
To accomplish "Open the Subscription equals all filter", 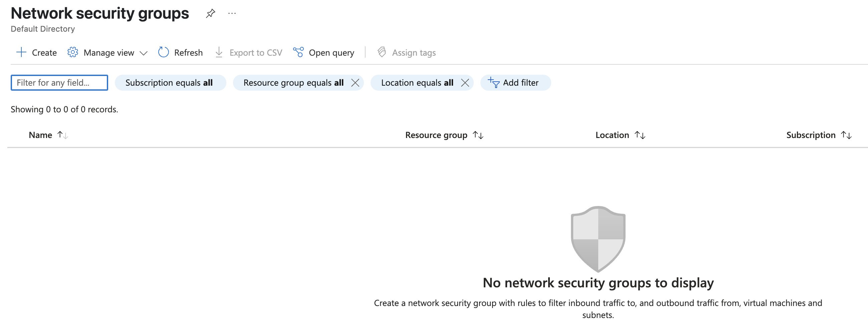I will [x=170, y=83].
